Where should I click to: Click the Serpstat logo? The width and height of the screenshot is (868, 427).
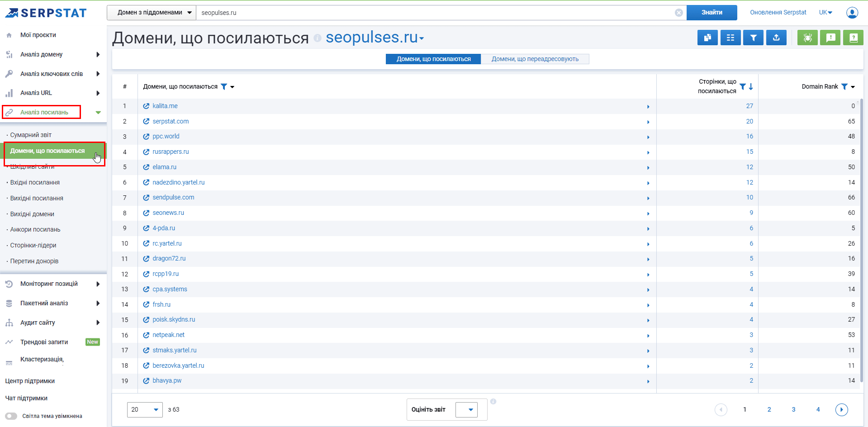tap(46, 13)
